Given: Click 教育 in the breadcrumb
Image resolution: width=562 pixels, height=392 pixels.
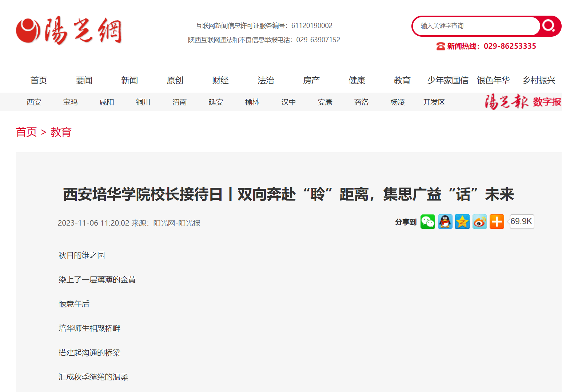Looking at the screenshot, I should pos(61,132).
